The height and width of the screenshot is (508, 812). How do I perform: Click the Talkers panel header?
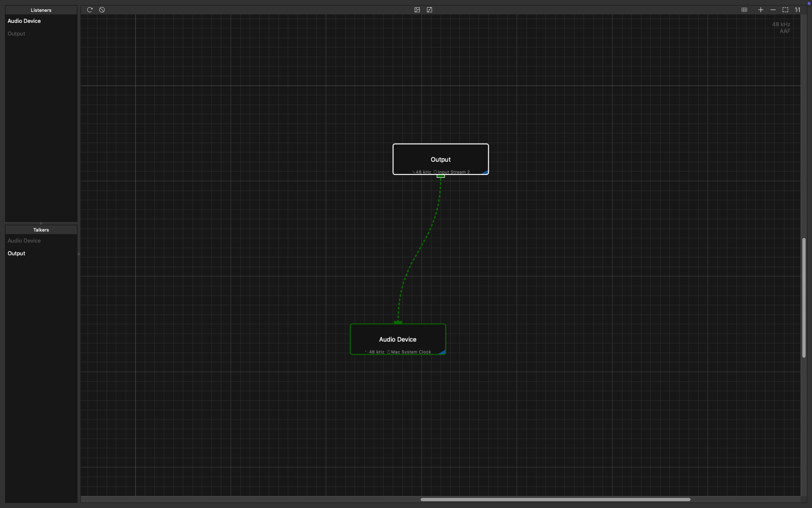pos(41,230)
